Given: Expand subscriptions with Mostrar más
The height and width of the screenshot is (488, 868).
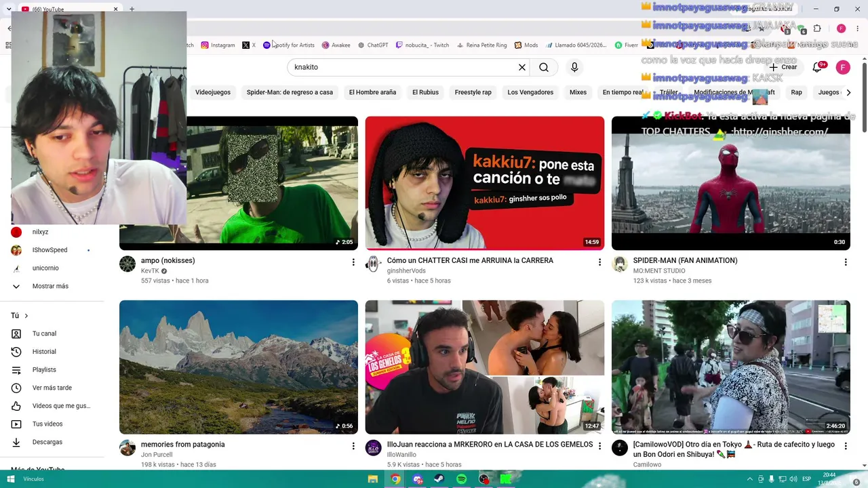Looking at the screenshot, I should pyautogui.click(x=50, y=286).
